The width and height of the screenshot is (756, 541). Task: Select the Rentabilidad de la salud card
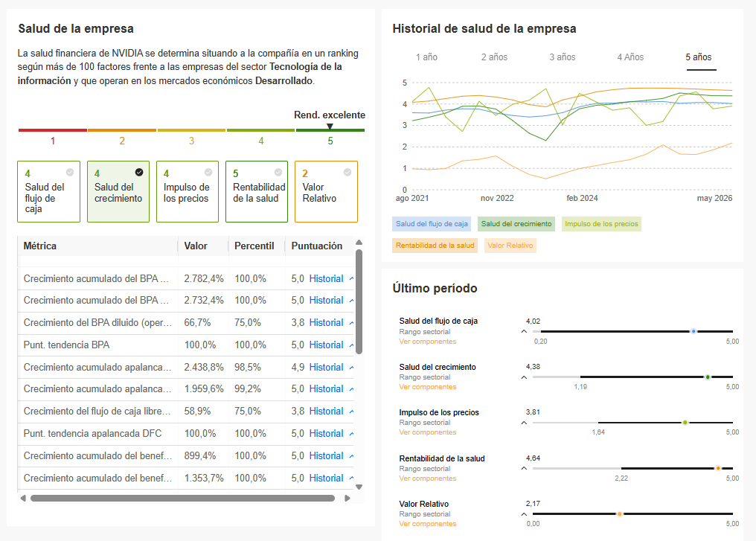point(257,191)
